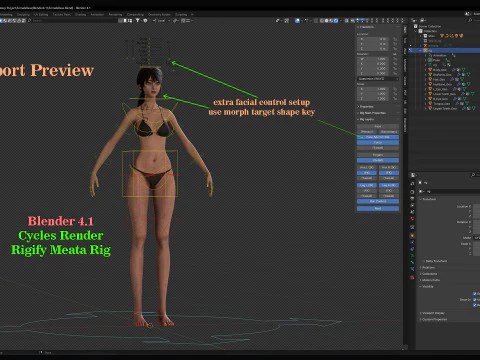Toggle the Face (Primary) rig layer

367,132
